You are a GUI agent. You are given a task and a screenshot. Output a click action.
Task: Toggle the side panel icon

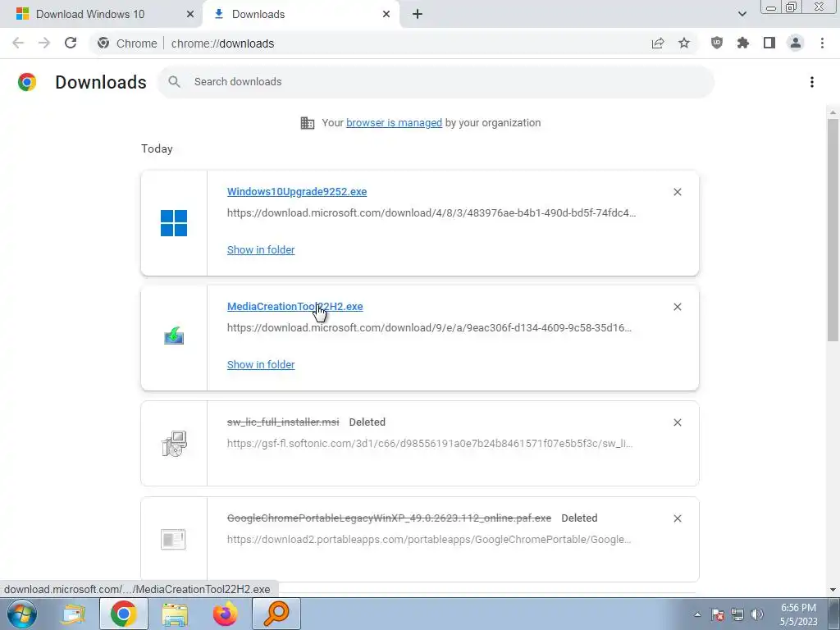(769, 43)
